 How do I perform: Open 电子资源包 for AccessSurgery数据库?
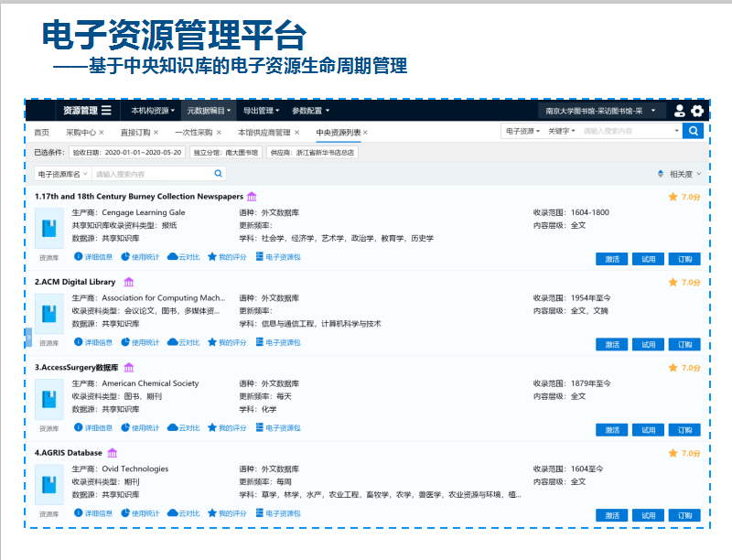(278, 427)
